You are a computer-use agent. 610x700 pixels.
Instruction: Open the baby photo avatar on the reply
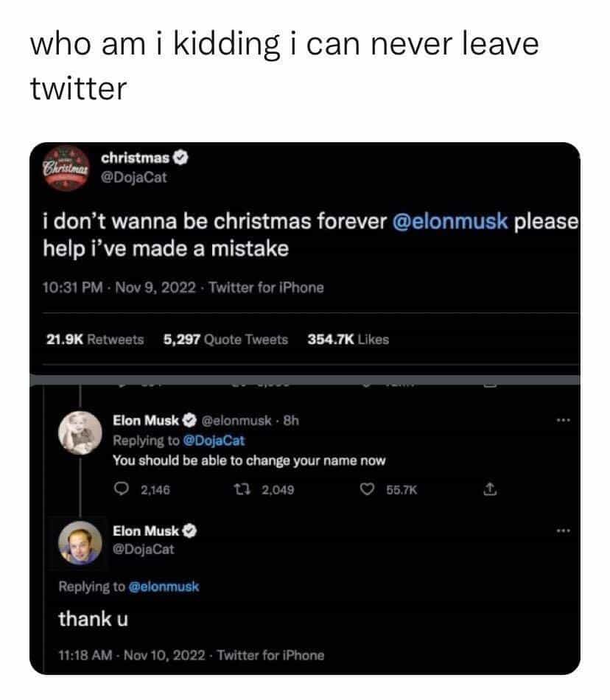point(79,433)
